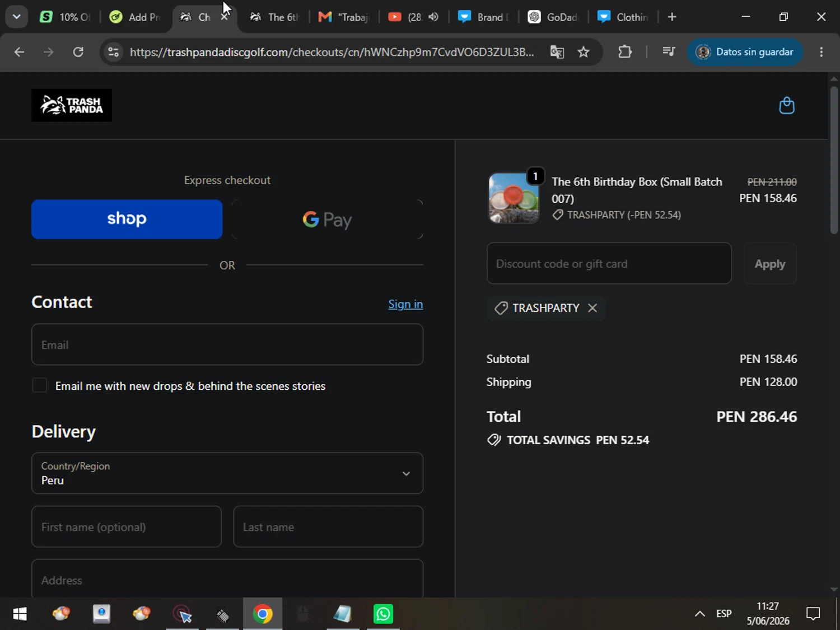
Task: Open the cursor app in the taskbar
Action: (183, 614)
